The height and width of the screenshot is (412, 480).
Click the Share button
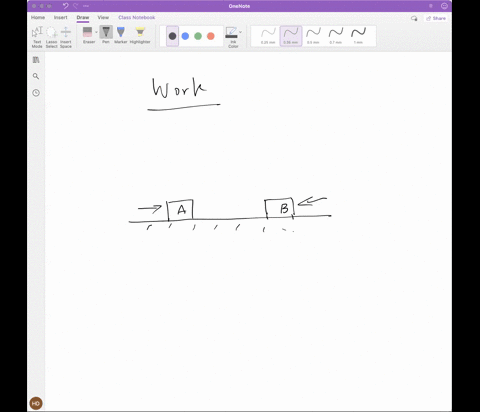pyautogui.click(x=436, y=18)
